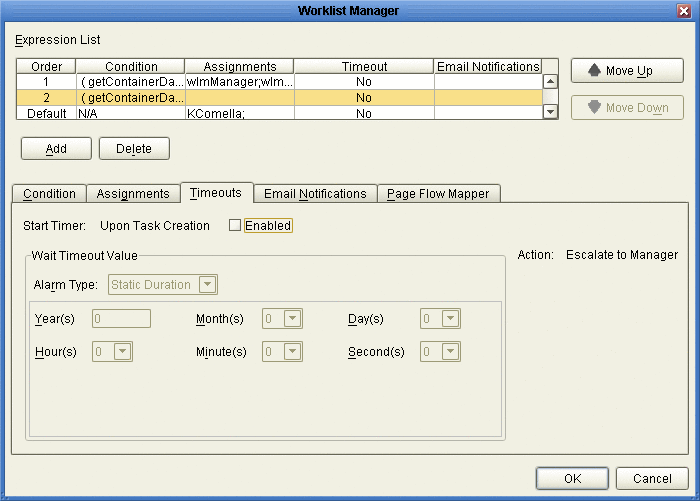Viewport: 700px width, 501px height.
Task: Click the Year(s) input field
Action: (121, 319)
